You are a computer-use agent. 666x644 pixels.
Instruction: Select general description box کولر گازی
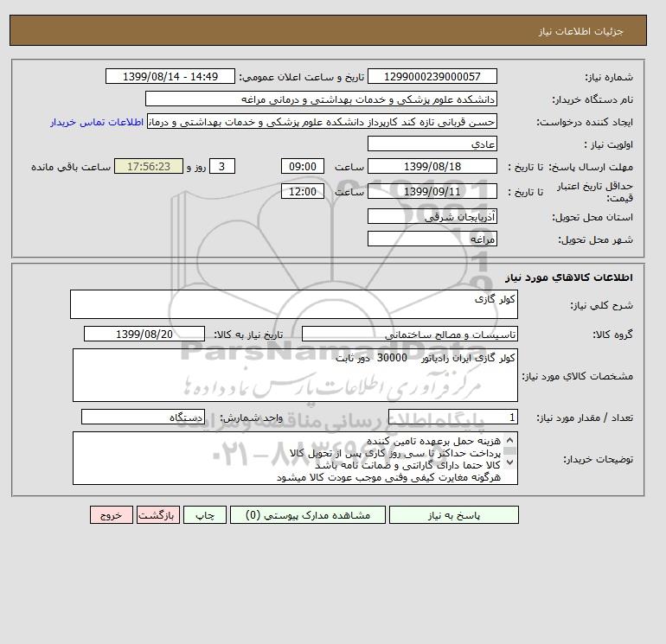(294, 304)
